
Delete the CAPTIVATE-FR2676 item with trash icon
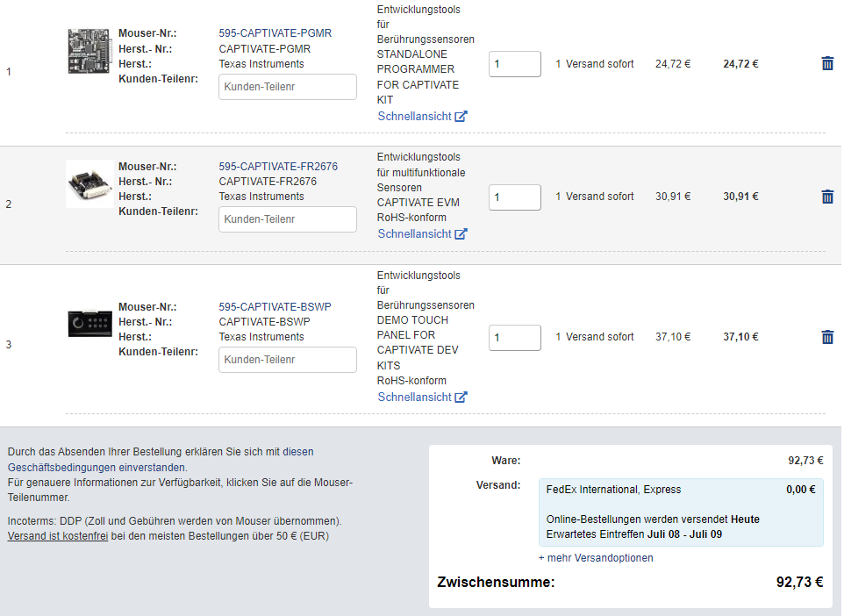pos(827,197)
